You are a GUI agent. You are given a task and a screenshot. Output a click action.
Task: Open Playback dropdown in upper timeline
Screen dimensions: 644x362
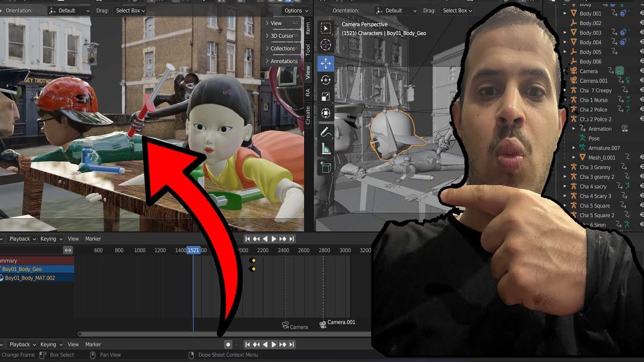[x=23, y=239]
